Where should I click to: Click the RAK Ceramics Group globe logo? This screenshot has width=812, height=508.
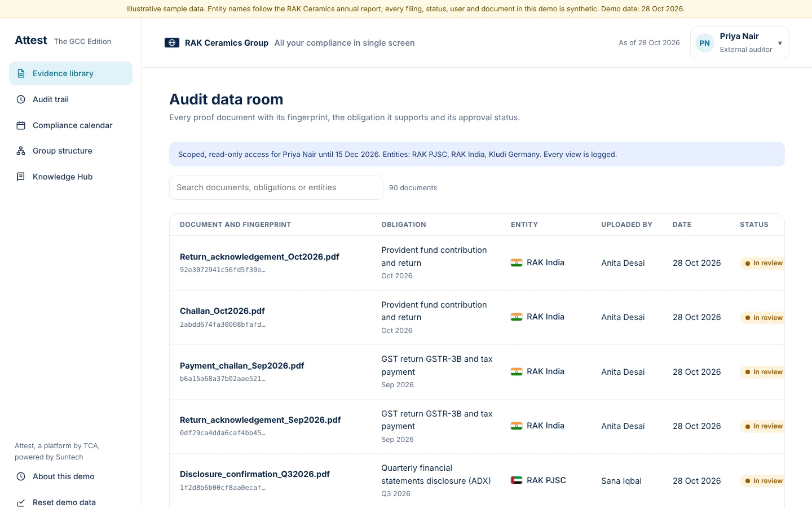click(172, 43)
